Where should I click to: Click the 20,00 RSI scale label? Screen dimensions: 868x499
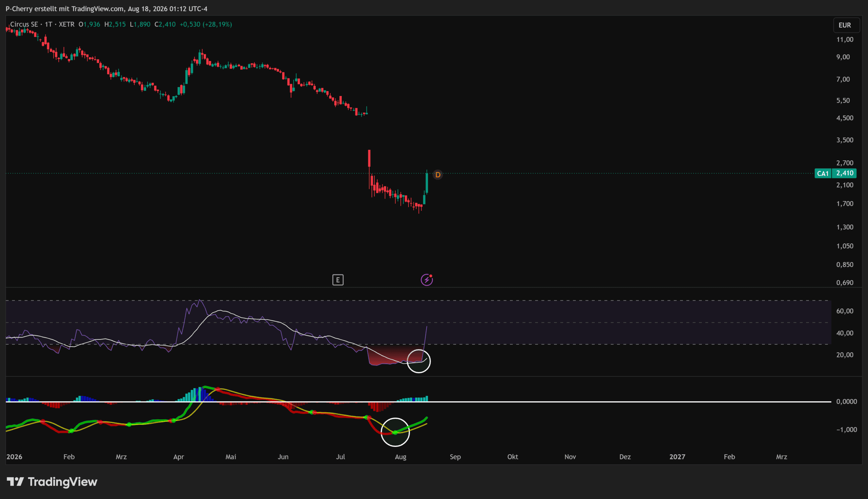845,355
